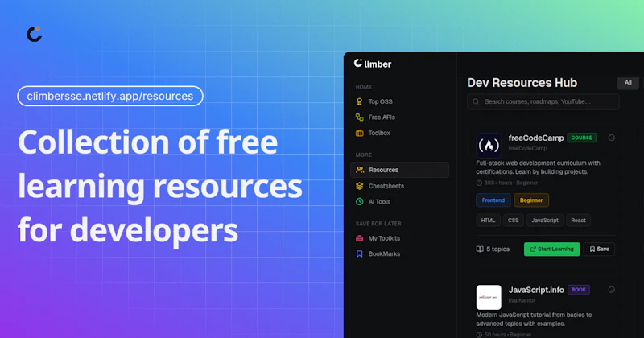The width and height of the screenshot is (644, 338).
Task: Open AI Tools menu item
Action: click(379, 202)
